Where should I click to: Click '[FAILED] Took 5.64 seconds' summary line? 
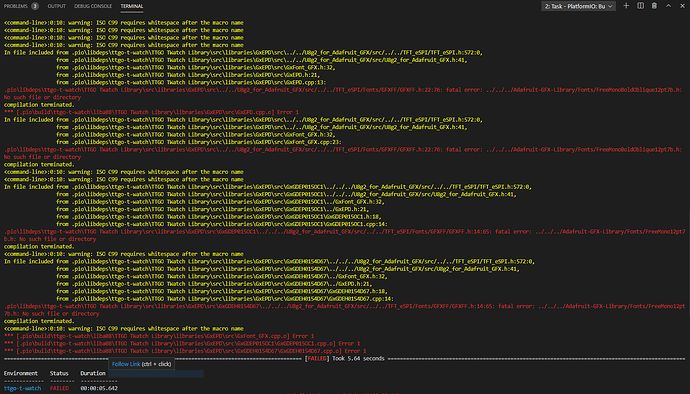coord(345,359)
